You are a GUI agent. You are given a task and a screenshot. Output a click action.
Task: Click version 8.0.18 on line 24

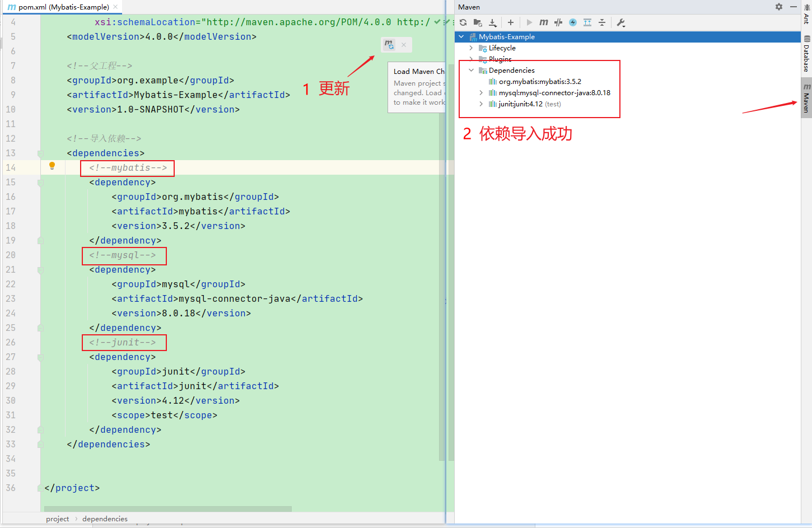click(x=179, y=313)
